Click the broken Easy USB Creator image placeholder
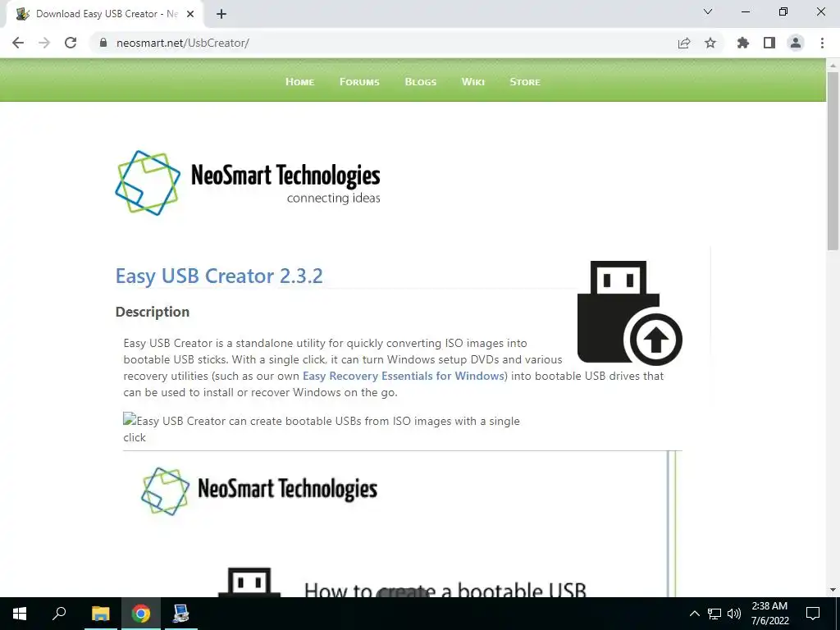The height and width of the screenshot is (630, 840). tap(322, 428)
